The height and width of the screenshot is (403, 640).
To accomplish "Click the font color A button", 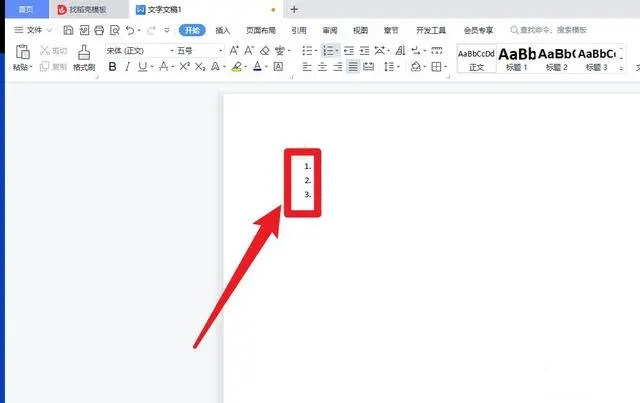I will pyautogui.click(x=257, y=66).
